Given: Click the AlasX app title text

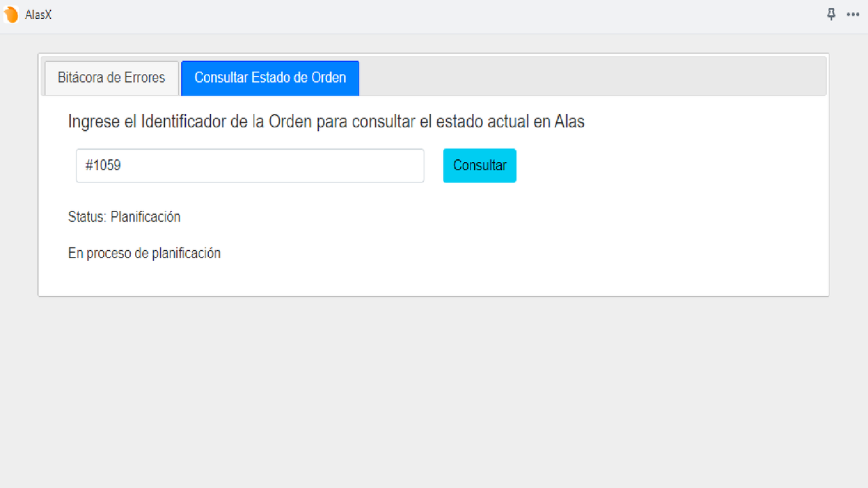Looking at the screenshot, I should coord(38,15).
